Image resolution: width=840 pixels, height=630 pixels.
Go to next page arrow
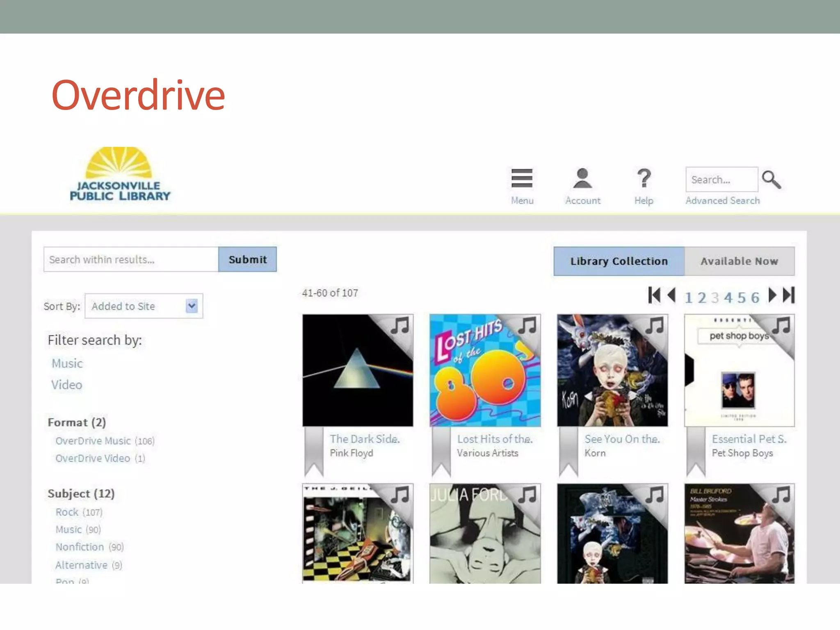click(x=772, y=295)
